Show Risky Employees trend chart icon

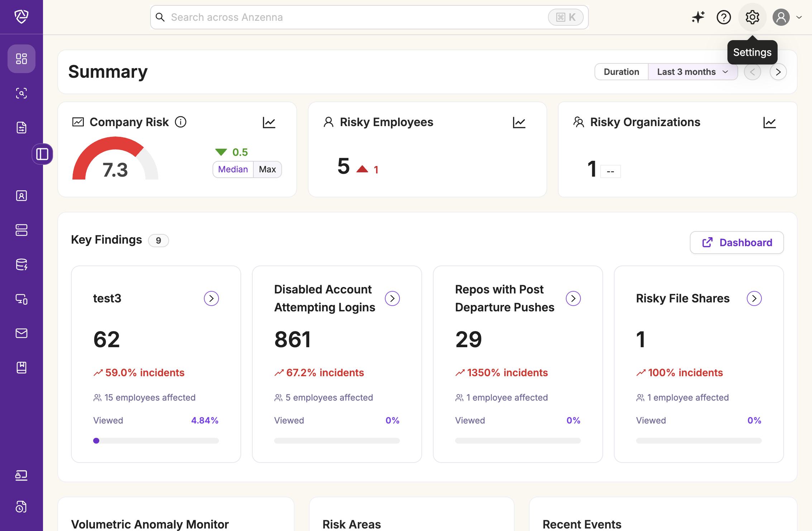[519, 123]
